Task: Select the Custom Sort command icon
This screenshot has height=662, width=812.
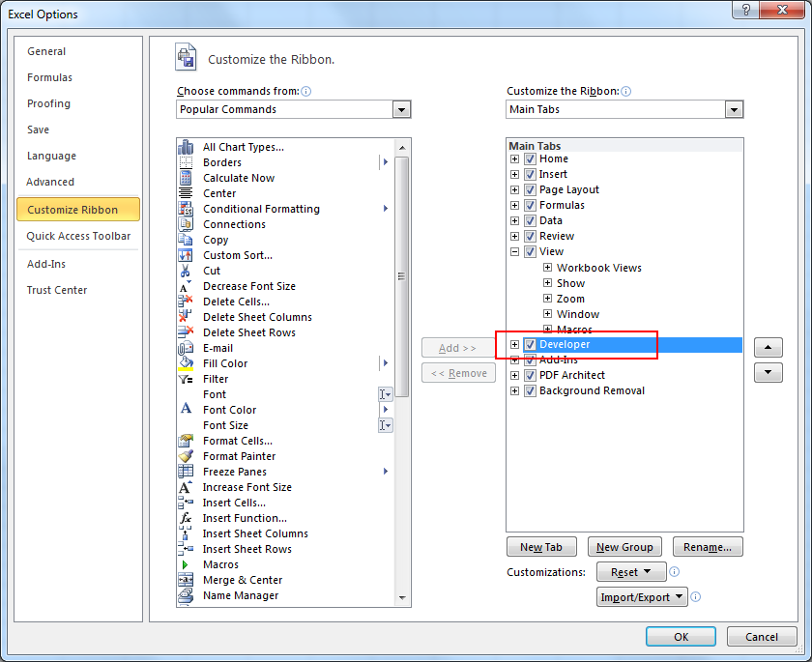Action: coord(188,255)
